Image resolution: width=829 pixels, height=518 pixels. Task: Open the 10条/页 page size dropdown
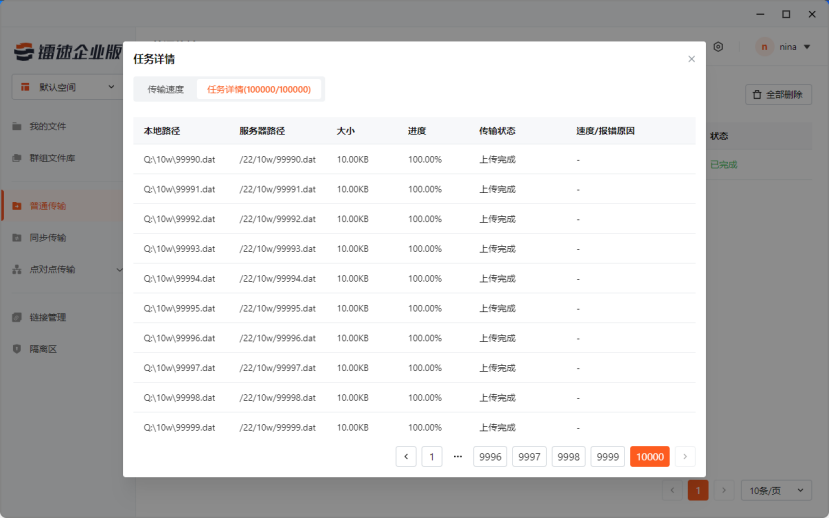pyautogui.click(x=776, y=490)
